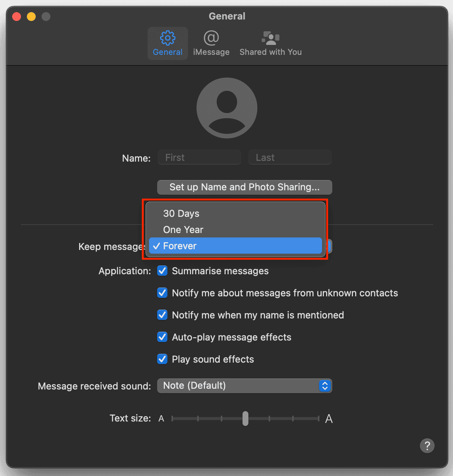Image resolution: width=453 pixels, height=476 pixels.
Task: Toggle notify about unknown contacts messages
Action: (162, 293)
